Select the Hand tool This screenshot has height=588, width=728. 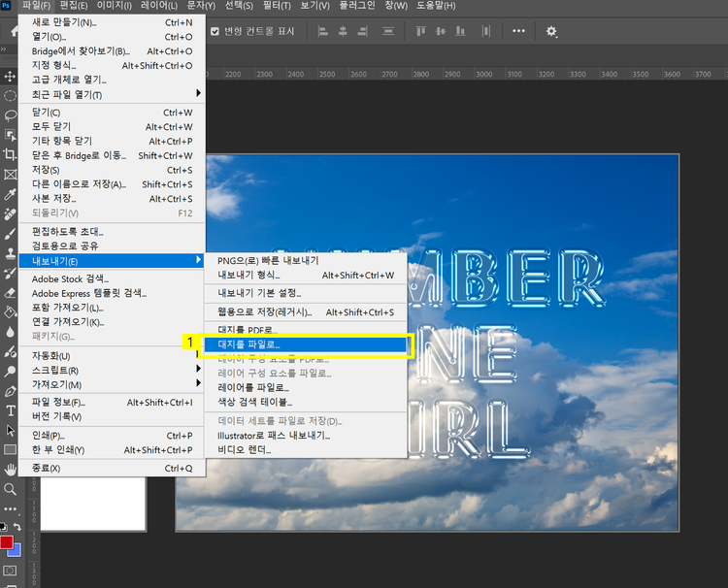(x=10, y=470)
